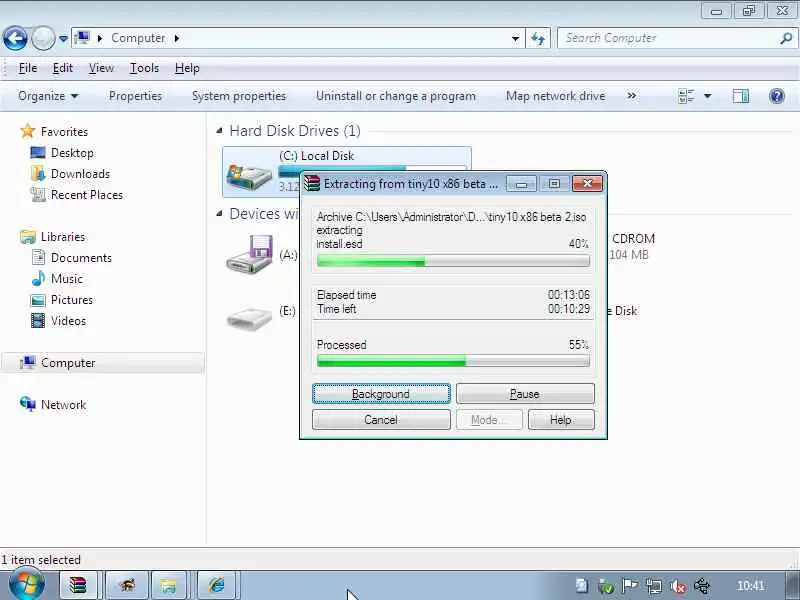Open the Windows Start button
This screenshot has width=800, height=600.
tap(27, 585)
